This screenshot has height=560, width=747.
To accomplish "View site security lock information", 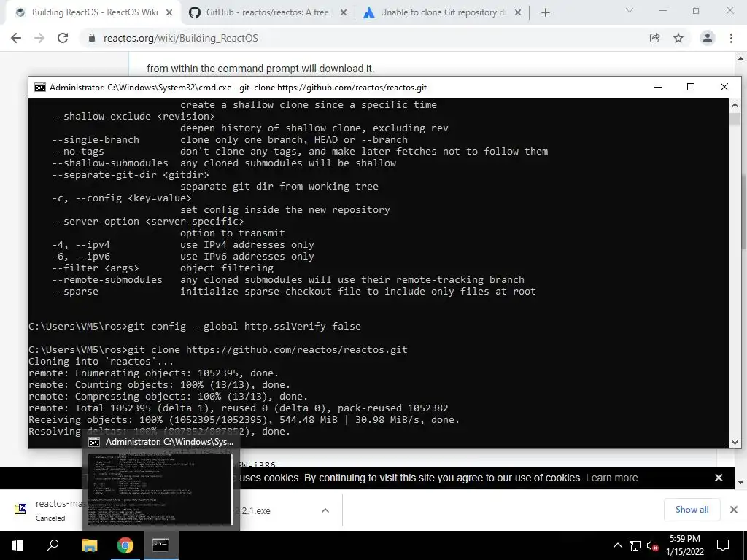I will [92, 38].
